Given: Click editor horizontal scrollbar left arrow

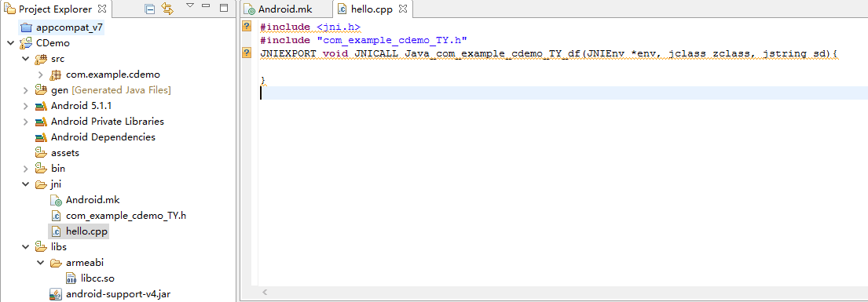Looking at the screenshot, I should [x=265, y=292].
